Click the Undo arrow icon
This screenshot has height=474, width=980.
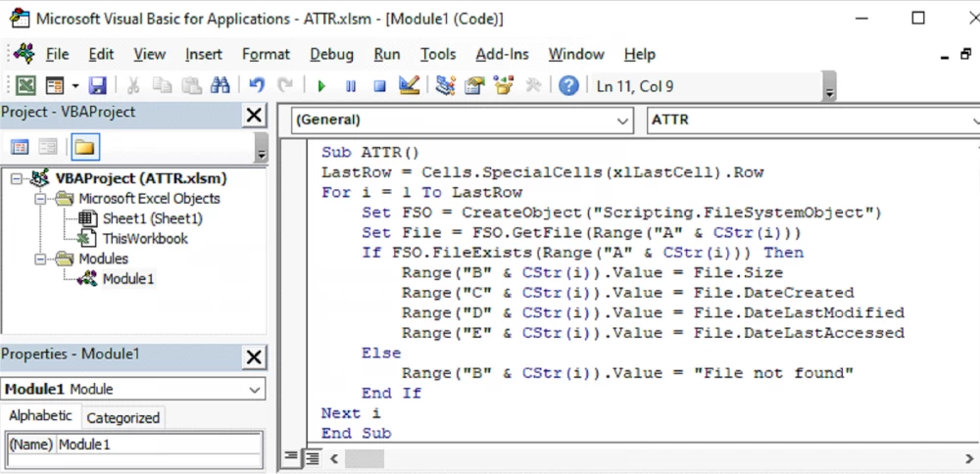pyautogui.click(x=257, y=86)
